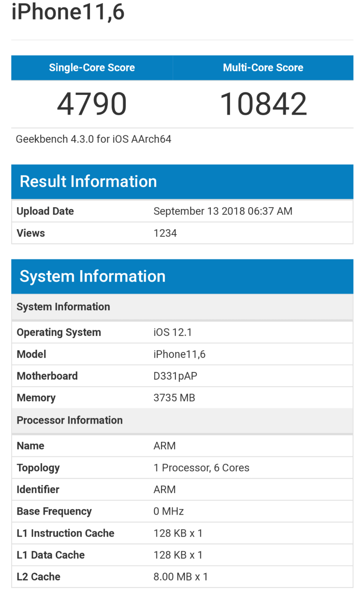Viewport: 364px width, 596px height.
Task: Click the Memory label
Action: pyautogui.click(x=36, y=398)
